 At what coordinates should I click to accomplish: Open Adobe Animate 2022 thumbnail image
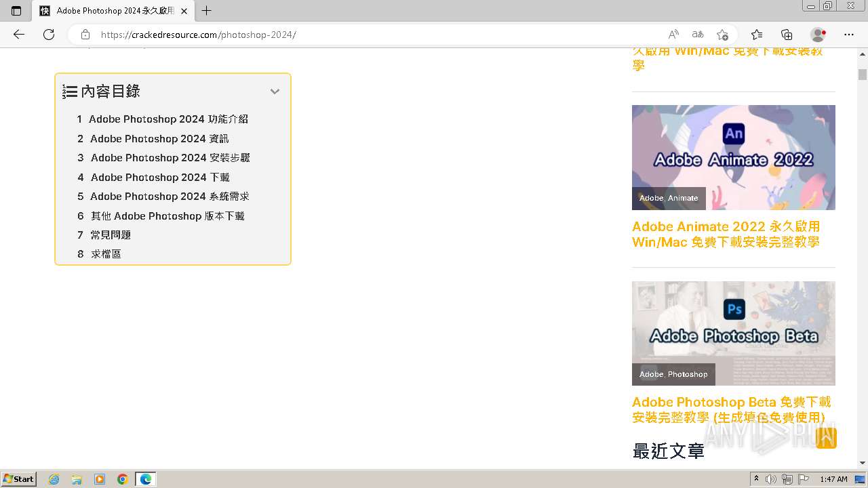click(x=734, y=157)
